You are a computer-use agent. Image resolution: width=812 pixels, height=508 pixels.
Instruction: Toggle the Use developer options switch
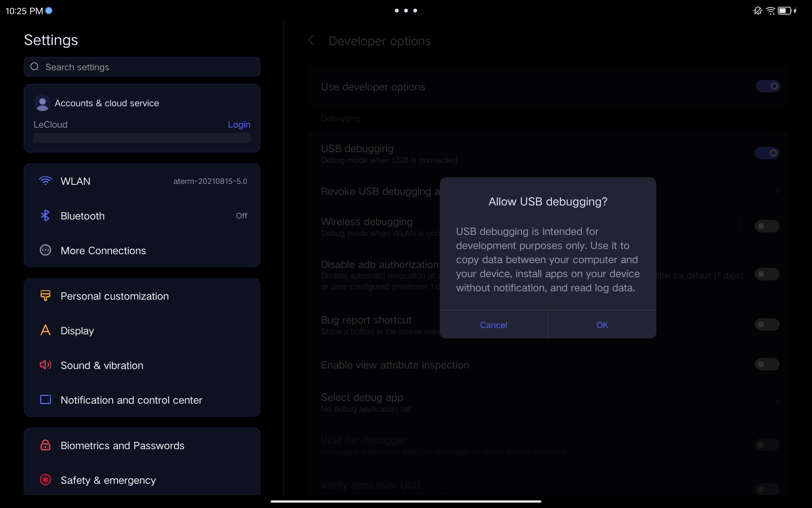click(768, 86)
